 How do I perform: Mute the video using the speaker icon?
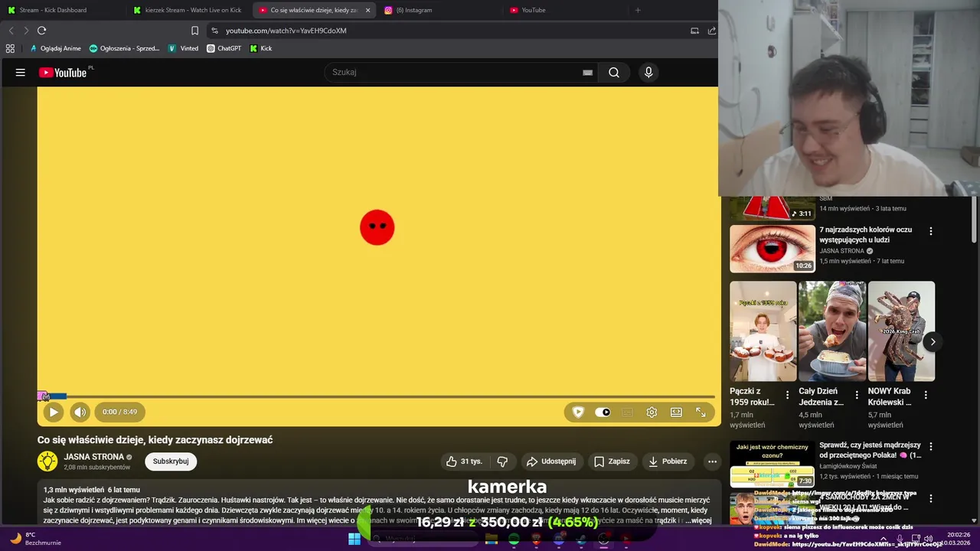point(80,412)
